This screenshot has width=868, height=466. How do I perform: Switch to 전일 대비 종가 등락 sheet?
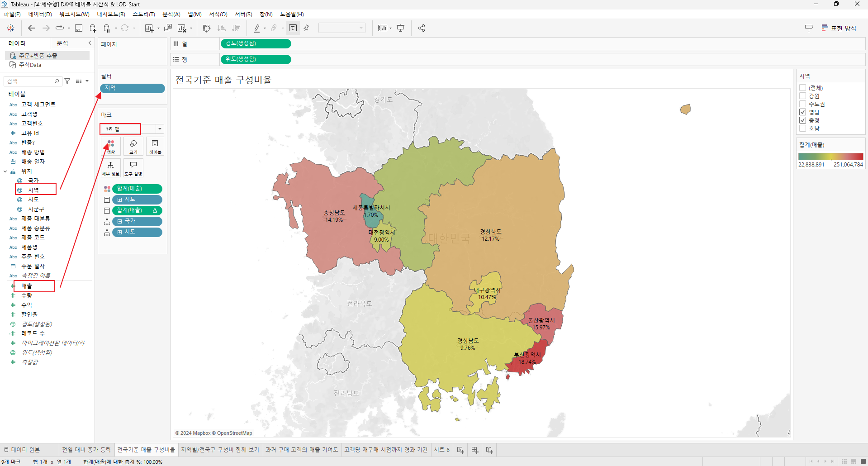pyautogui.click(x=86, y=450)
